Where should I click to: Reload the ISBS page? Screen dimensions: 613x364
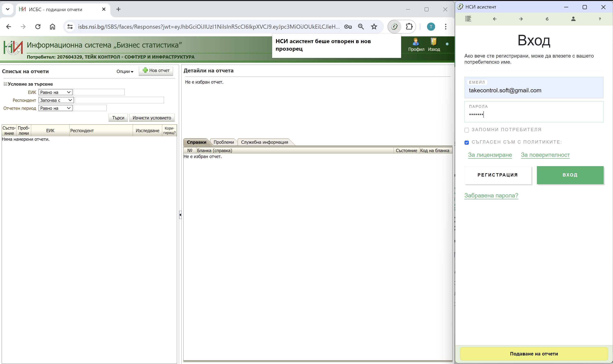pos(38,26)
